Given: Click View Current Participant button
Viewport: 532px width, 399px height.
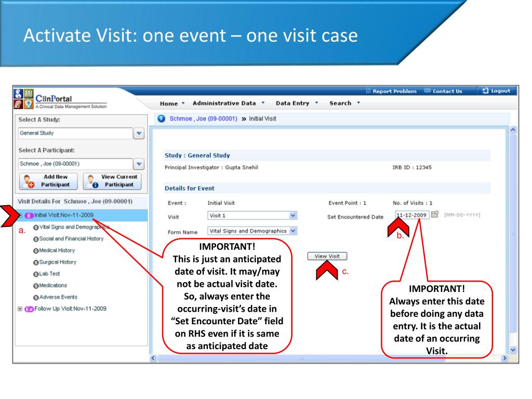Looking at the screenshot, I should click(x=112, y=181).
